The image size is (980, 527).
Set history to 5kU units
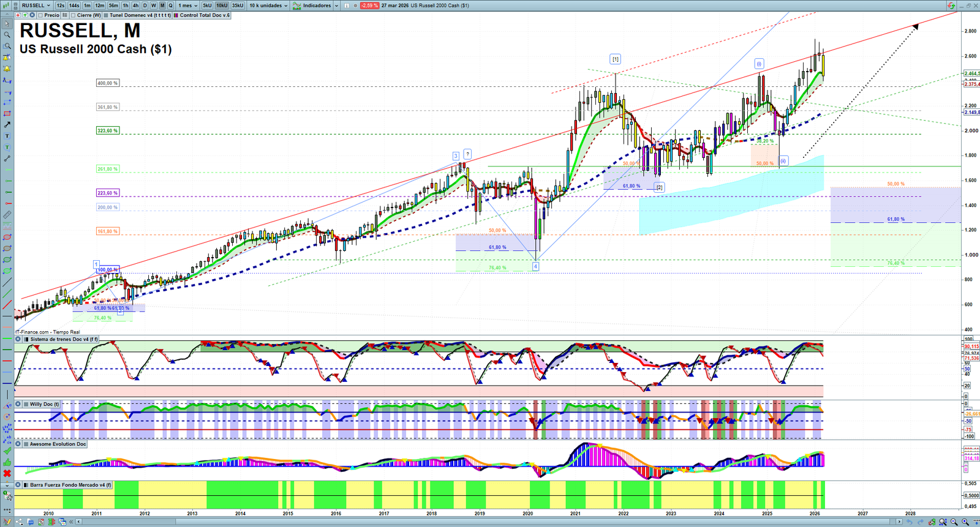tap(207, 6)
